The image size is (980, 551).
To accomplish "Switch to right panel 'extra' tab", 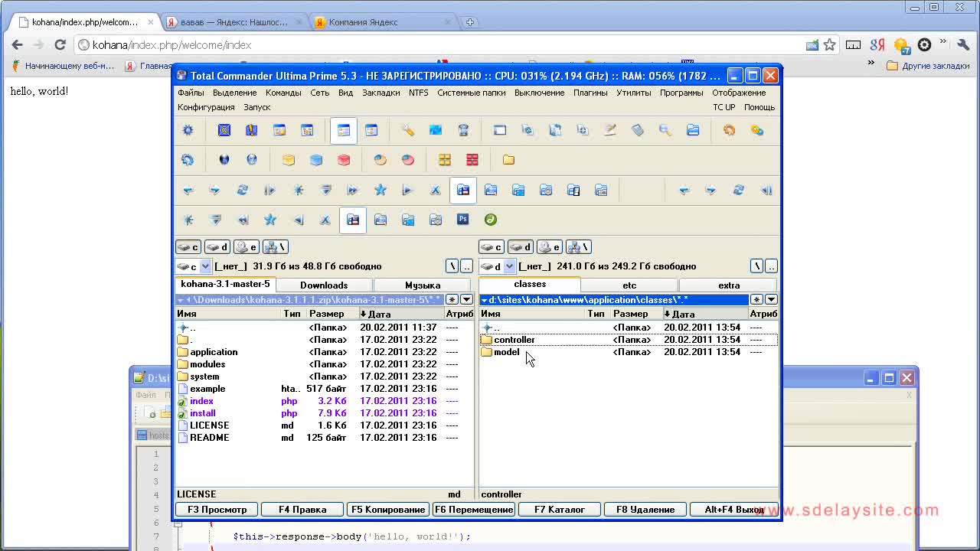I will 729,285.
